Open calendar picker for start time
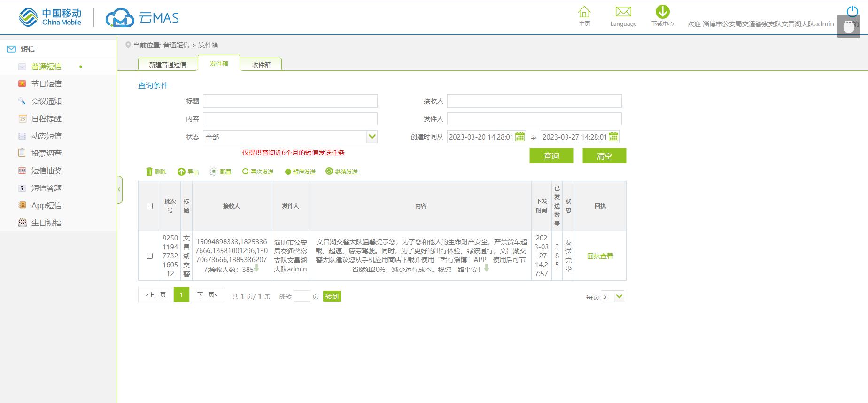This screenshot has width=868, height=403. click(520, 137)
